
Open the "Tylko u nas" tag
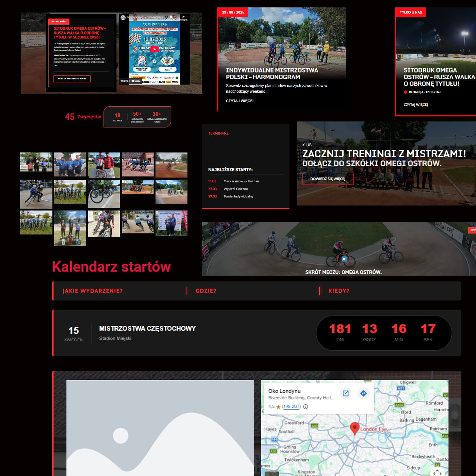411,12
